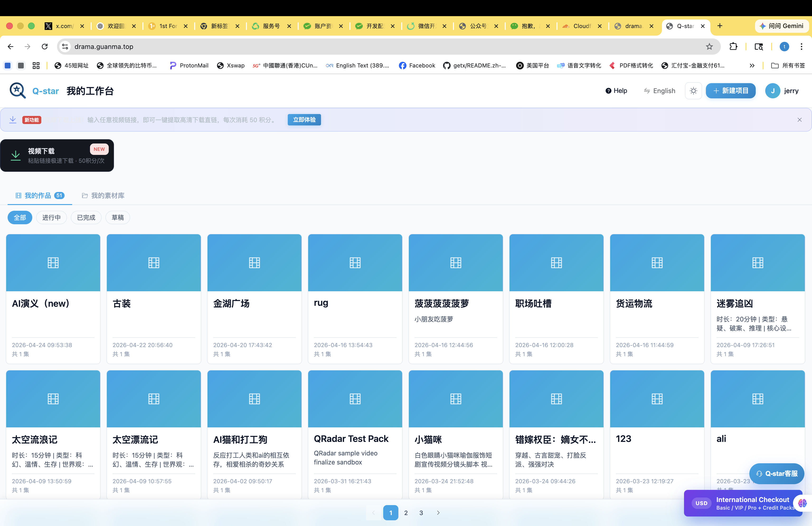
Task: Open the AI猫和打工狗 project thumbnail
Action: click(255, 399)
